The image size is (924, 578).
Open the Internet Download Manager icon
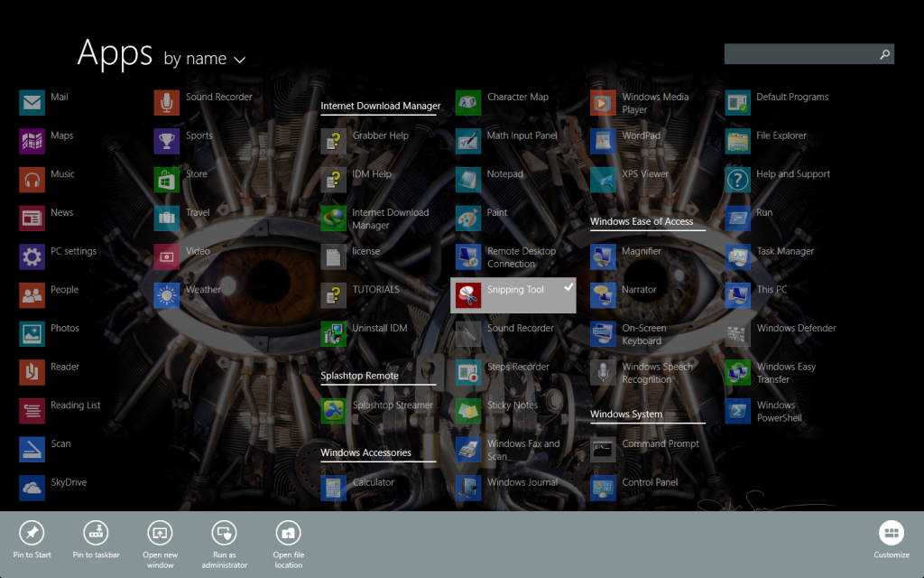(x=333, y=218)
